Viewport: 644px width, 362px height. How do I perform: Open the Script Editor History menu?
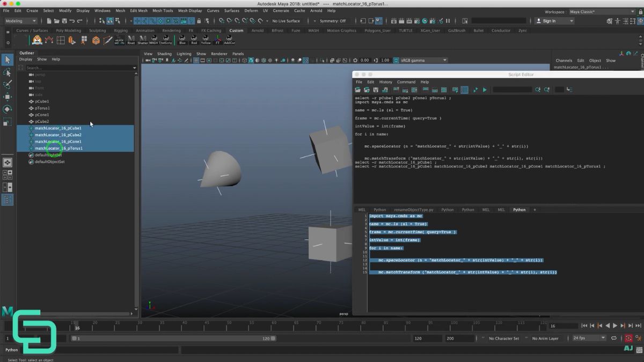click(x=385, y=82)
